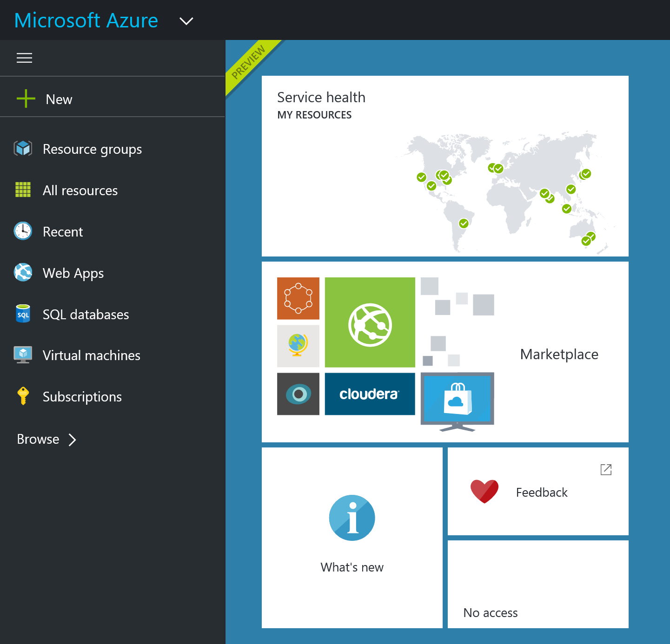This screenshot has height=644, width=670.
Task: Click the orange hexagon network tile
Action: [x=298, y=298]
